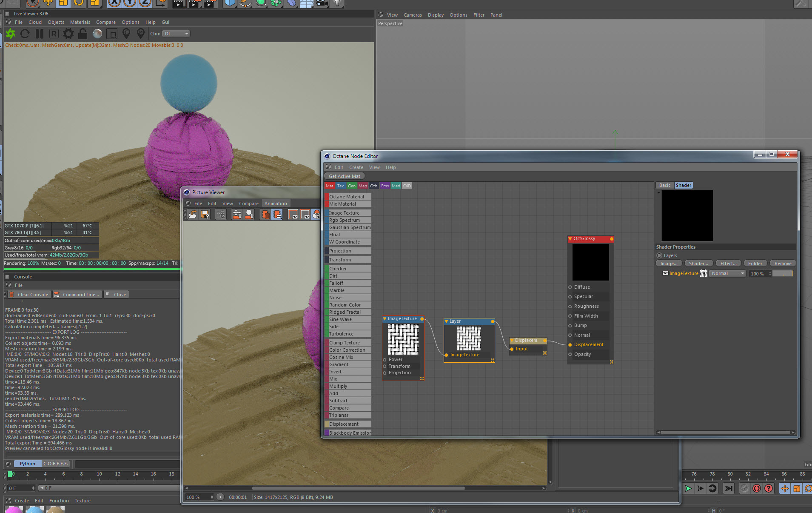Click Remove button in Shader Properties
Screen dimensions: 812x513
click(783, 264)
